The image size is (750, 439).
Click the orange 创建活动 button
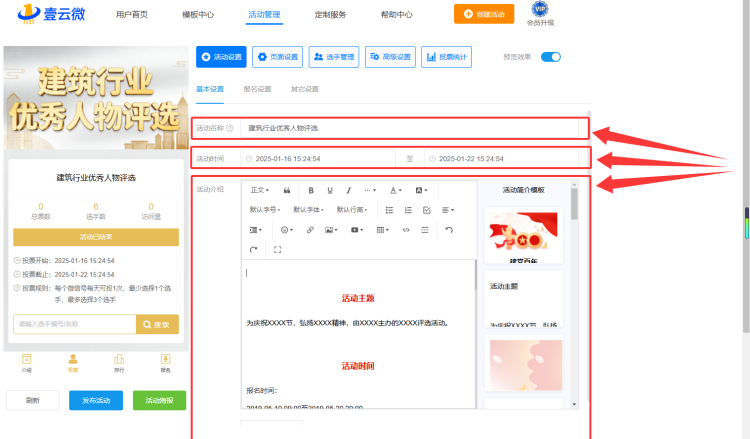click(x=484, y=14)
